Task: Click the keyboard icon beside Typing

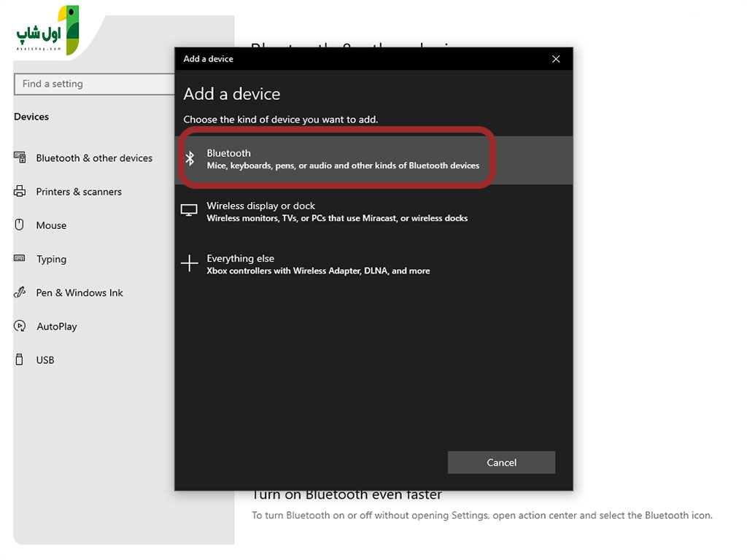Action: (20, 258)
